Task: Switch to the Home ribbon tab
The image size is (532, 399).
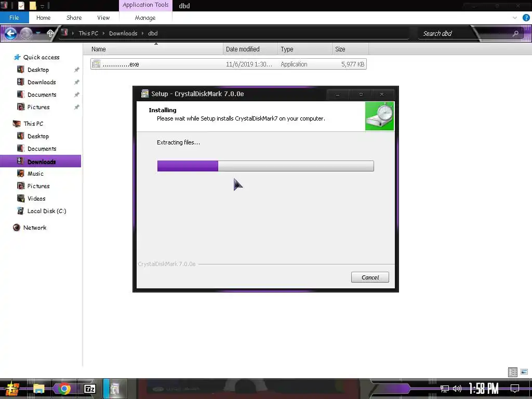Action: [44, 18]
